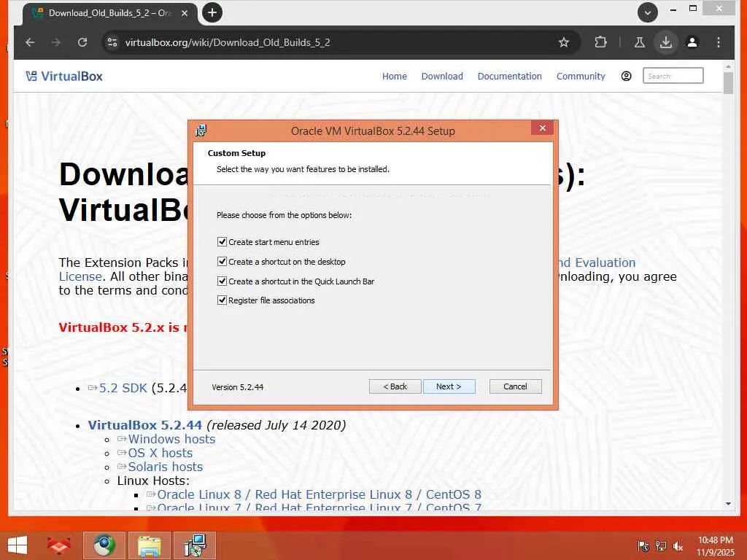Image resolution: width=747 pixels, height=560 pixels.
Task: Click the scrollbar down arrow
Action: [728, 504]
